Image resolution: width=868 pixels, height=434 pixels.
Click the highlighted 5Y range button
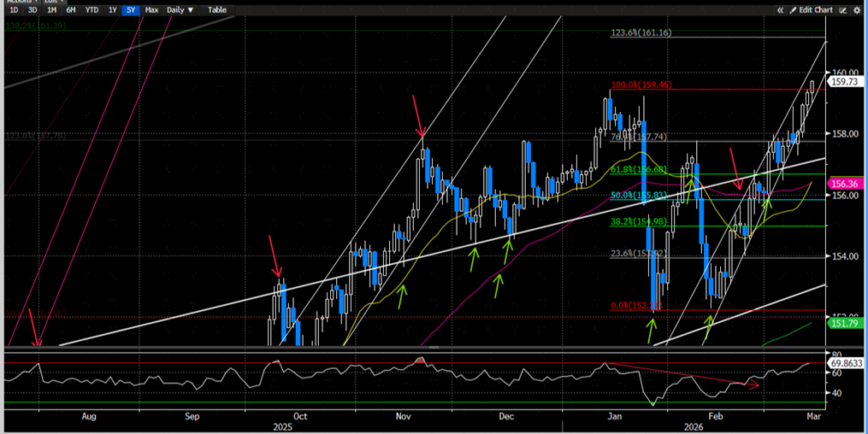(x=130, y=9)
